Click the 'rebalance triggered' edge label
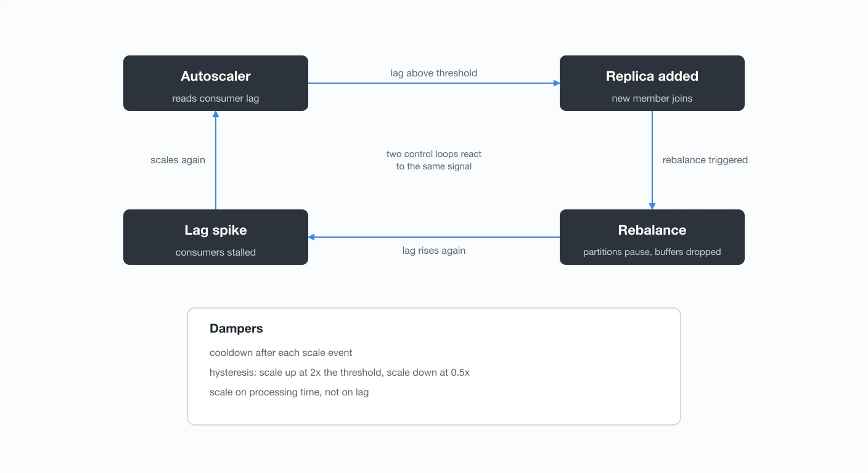 (705, 160)
